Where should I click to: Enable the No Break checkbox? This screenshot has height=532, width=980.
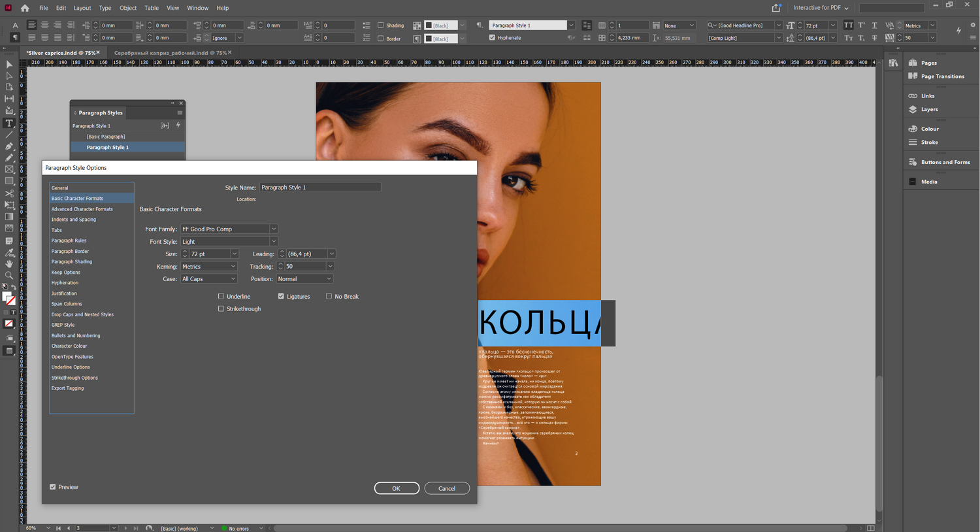tap(329, 297)
